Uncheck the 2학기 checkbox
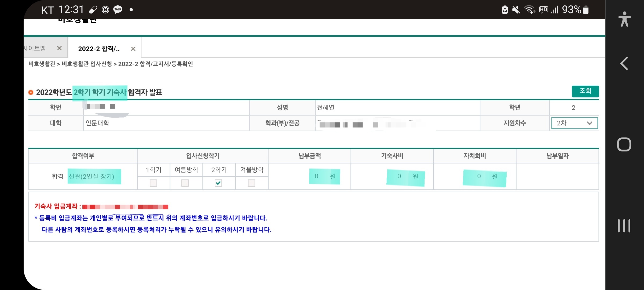Screen dimensions: 644x290 pos(218,183)
